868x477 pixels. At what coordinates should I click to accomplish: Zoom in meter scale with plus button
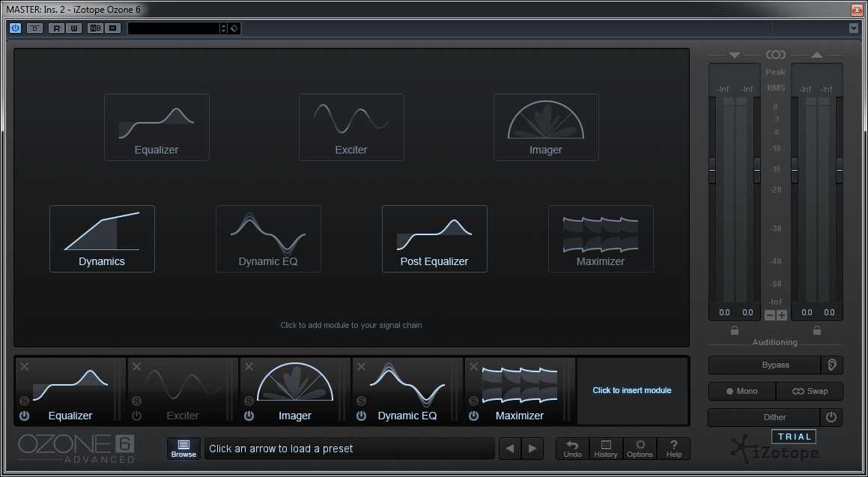[781, 315]
